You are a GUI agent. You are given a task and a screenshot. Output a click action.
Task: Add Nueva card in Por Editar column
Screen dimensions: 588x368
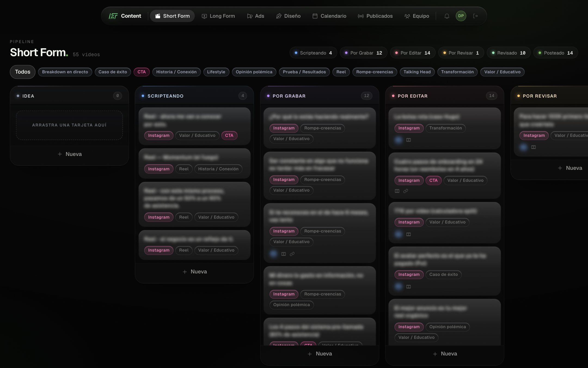click(x=445, y=354)
